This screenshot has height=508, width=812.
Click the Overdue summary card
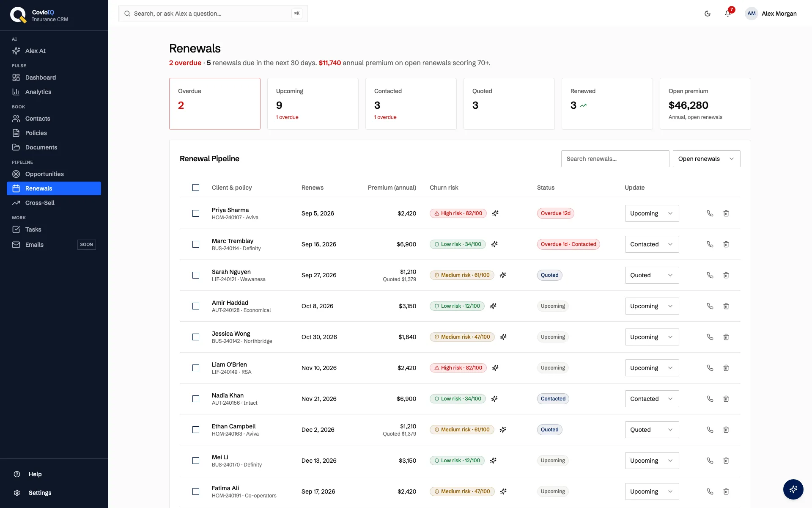click(215, 104)
